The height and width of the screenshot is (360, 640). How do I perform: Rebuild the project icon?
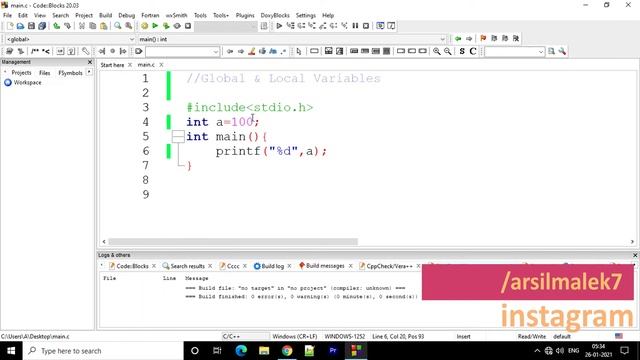click(x=177, y=26)
